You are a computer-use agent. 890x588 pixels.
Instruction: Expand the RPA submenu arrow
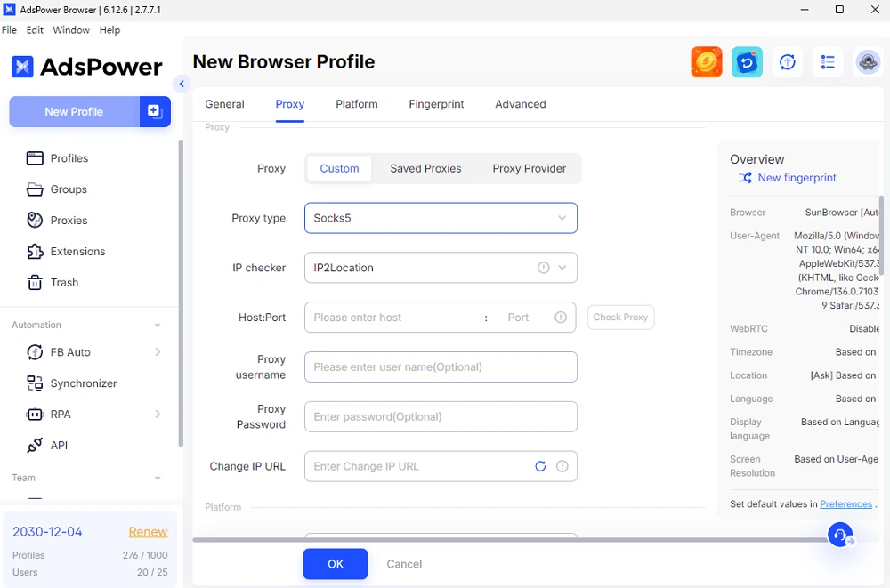pos(158,415)
